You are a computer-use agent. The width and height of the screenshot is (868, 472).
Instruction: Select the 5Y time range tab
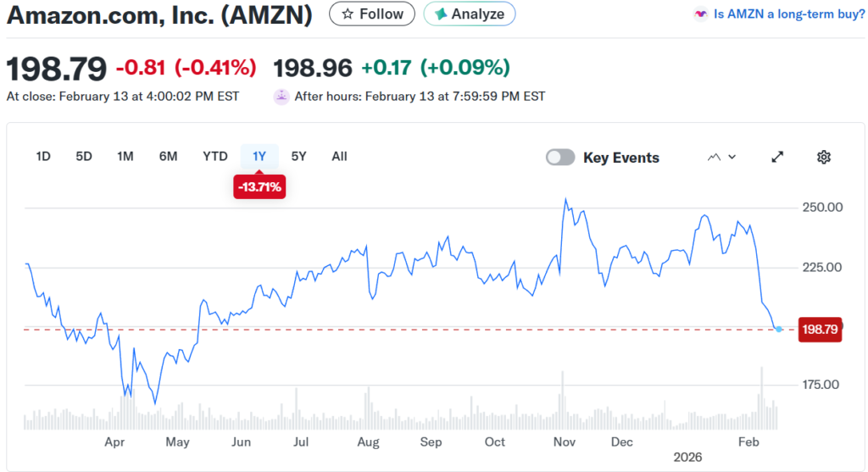point(298,156)
